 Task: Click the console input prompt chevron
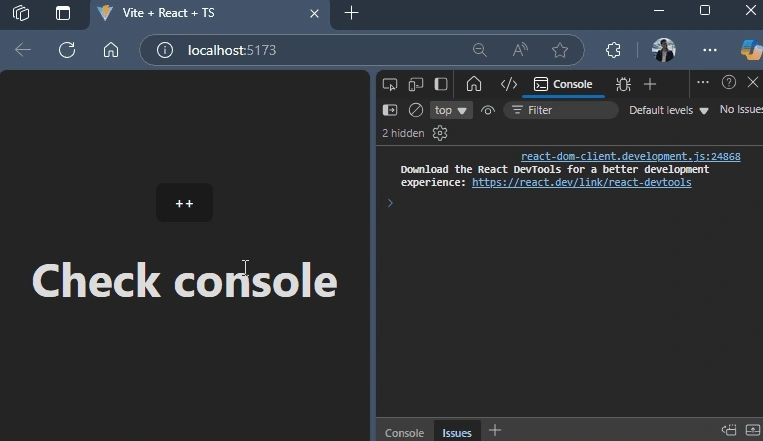pyautogui.click(x=390, y=202)
